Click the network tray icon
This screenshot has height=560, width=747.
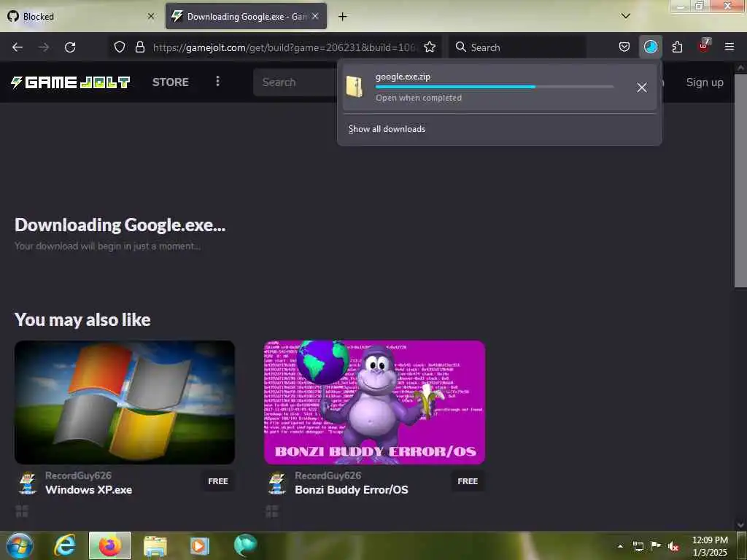638,546
